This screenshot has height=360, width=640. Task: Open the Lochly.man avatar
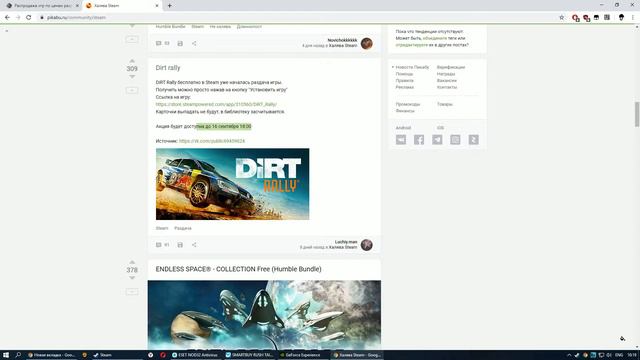click(367, 245)
